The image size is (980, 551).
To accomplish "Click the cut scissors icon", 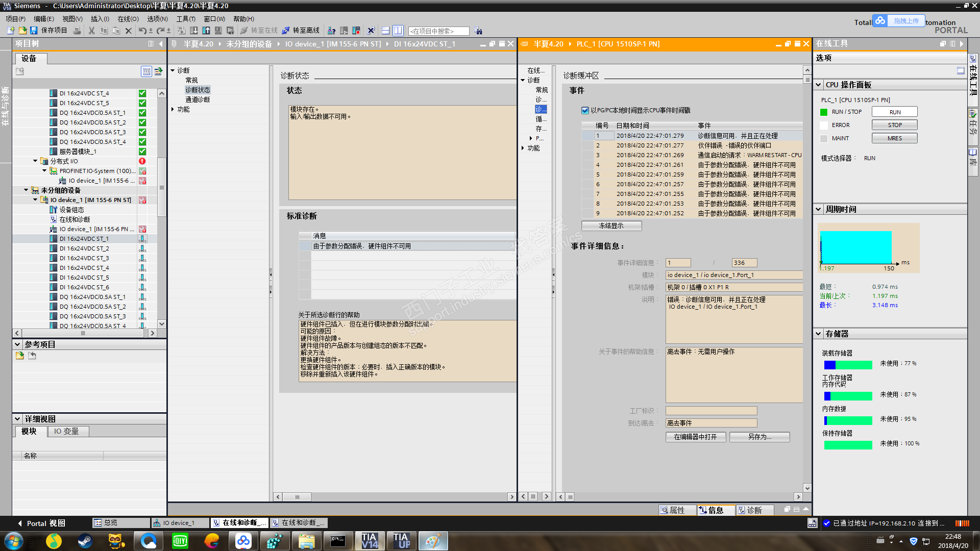I will (91, 31).
